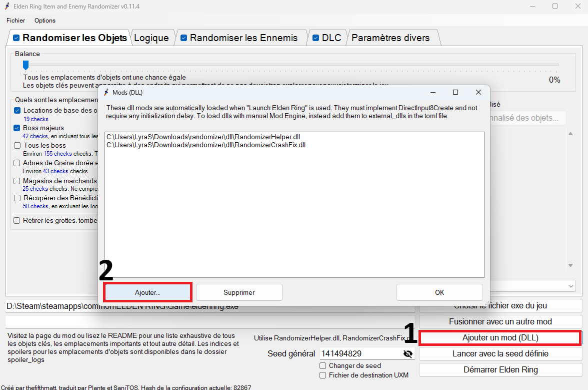Open the Fichier menu
588x390 pixels.
16,20
